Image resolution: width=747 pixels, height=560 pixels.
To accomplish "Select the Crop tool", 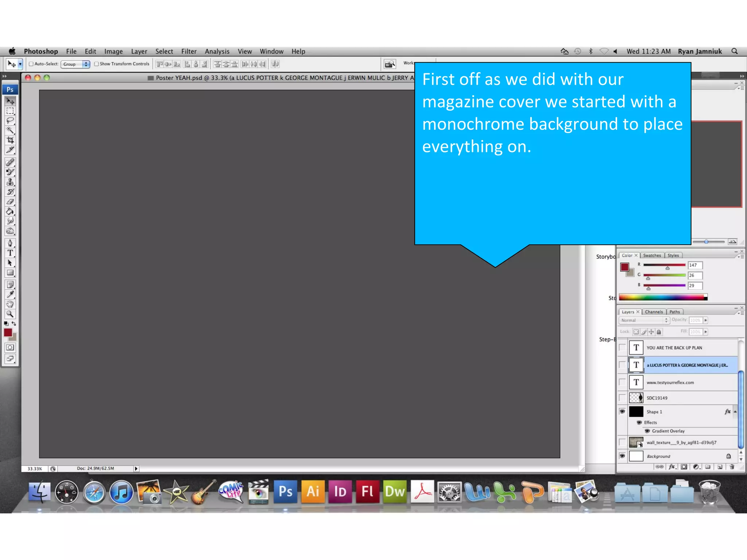I will tap(10, 140).
